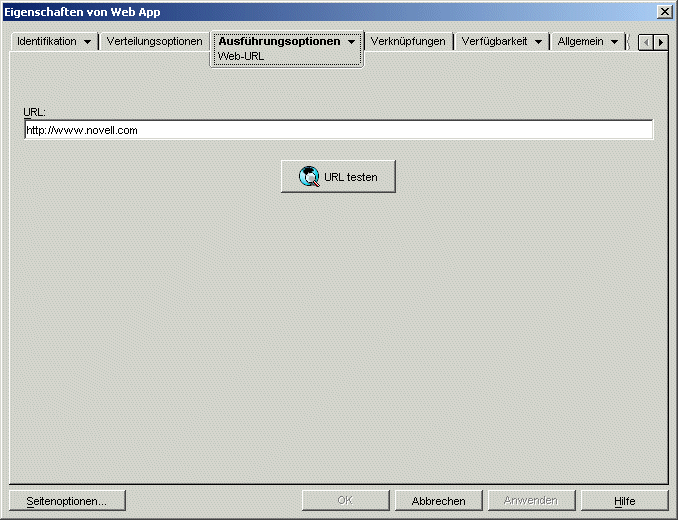Expand the Identifikation tab dropdown arrow
678x520 pixels.
click(x=87, y=42)
